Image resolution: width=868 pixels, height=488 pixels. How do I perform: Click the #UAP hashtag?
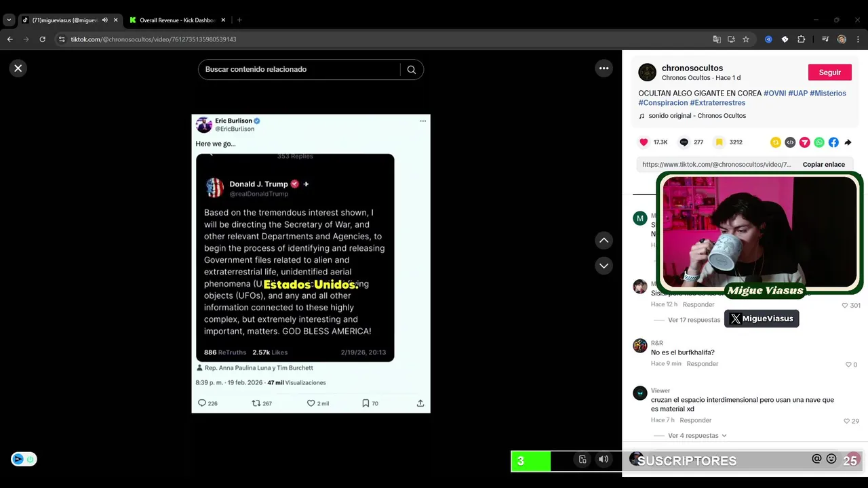coord(797,94)
